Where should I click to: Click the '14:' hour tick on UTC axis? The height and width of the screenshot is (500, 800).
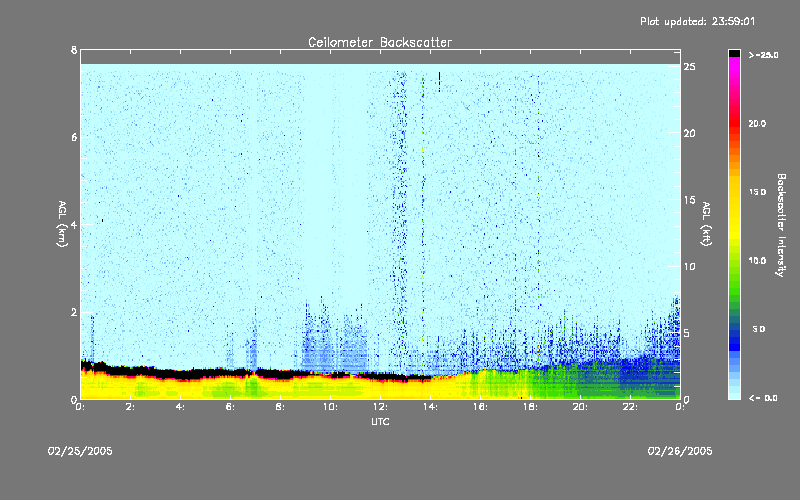click(430, 407)
